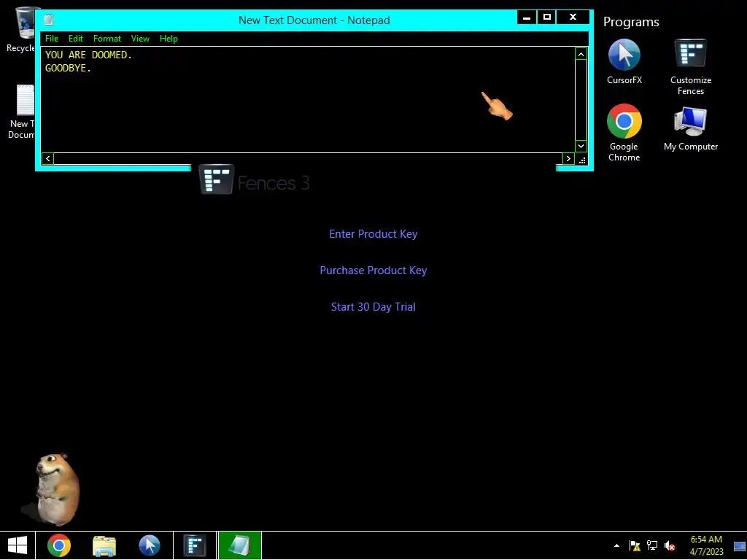Click the Notepad vertical scrollbar up arrow
This screenshot has width=747, height=560.
[x=581, y=54]
